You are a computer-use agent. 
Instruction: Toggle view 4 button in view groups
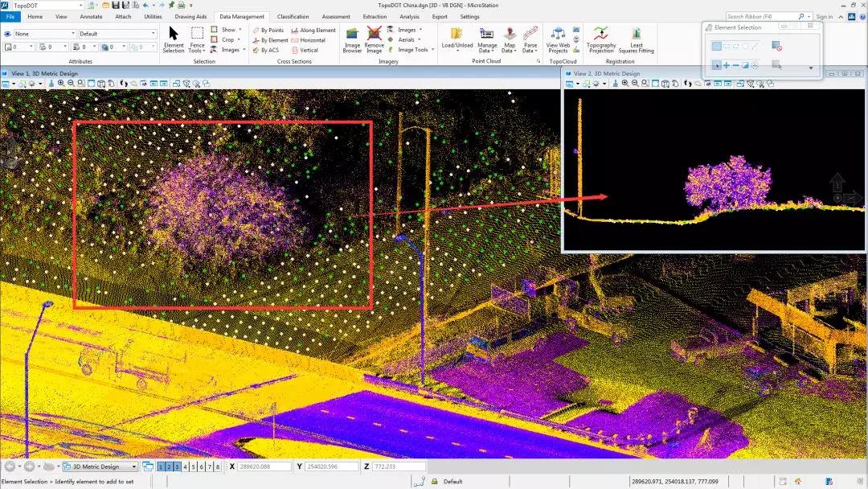pyautogui.click(x=186, y=466)
